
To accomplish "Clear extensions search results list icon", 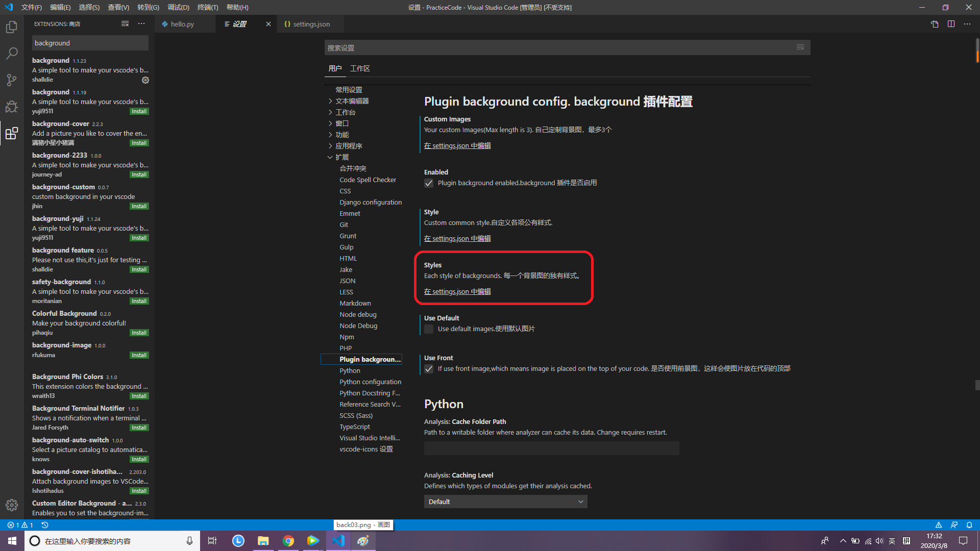I will pyautogui.click(x=125, y=24).
